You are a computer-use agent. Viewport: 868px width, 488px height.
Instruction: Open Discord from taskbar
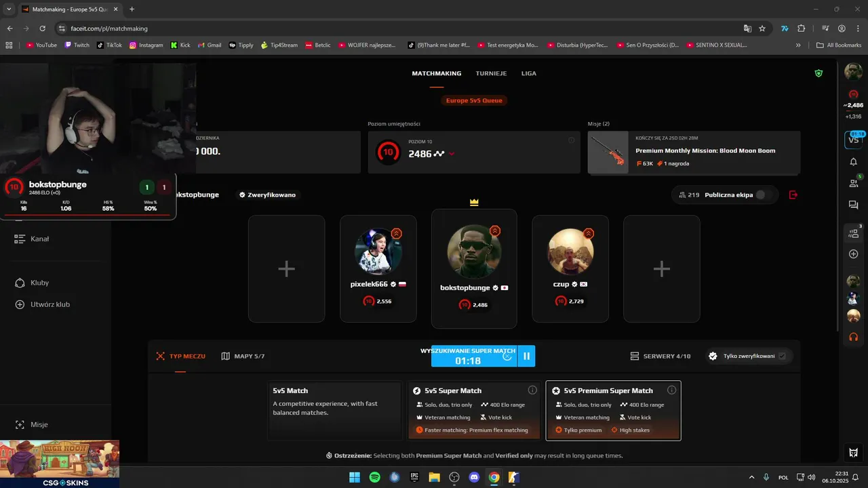(474, 477)
